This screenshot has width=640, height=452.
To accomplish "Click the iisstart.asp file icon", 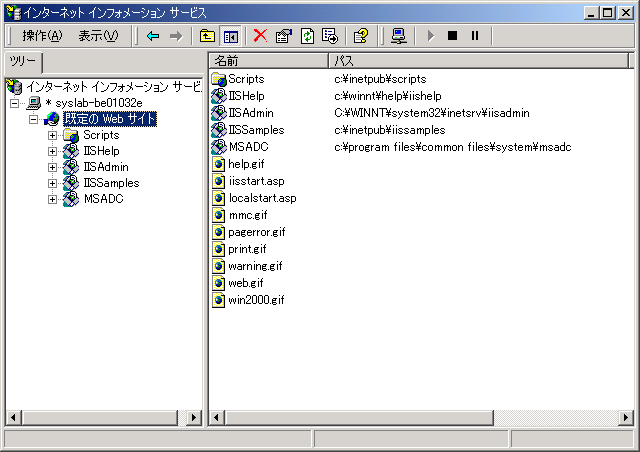I will coord(219,181).
